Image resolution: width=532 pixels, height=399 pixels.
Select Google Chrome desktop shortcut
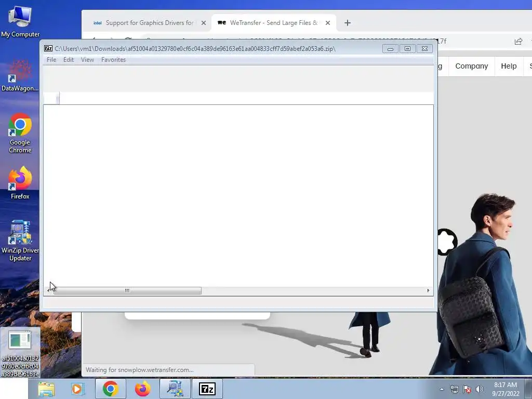pyautogui.click(x=20, y=133)
